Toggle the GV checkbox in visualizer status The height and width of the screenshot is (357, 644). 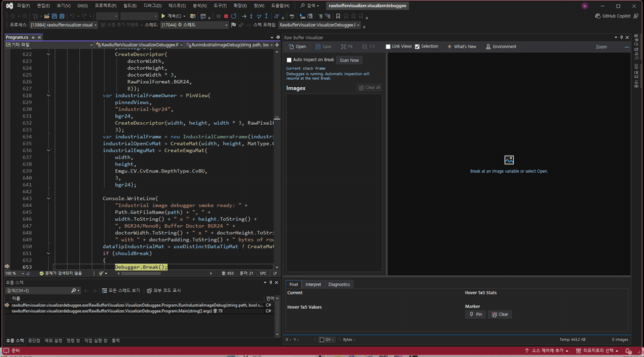322,340
